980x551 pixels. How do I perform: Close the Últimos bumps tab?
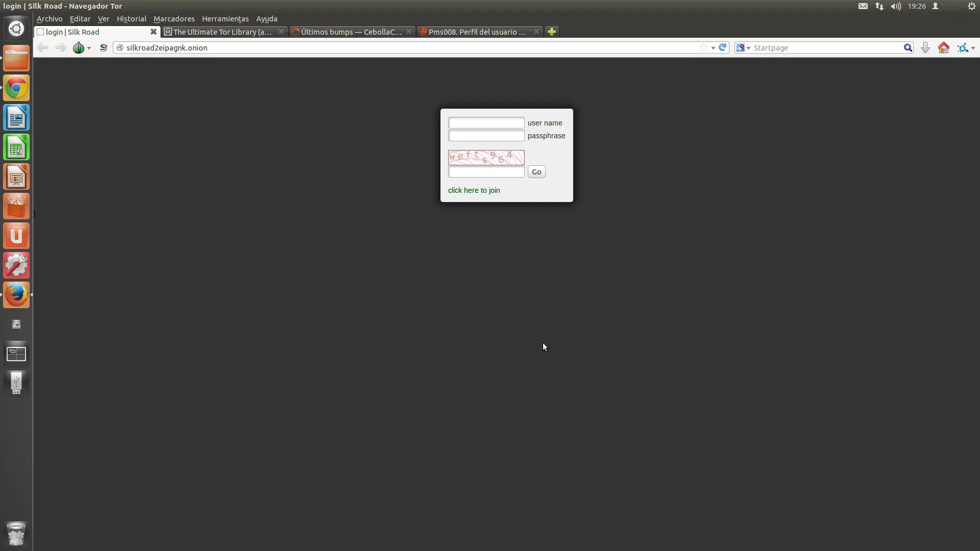pyautogui.click(x=408, y=32)
